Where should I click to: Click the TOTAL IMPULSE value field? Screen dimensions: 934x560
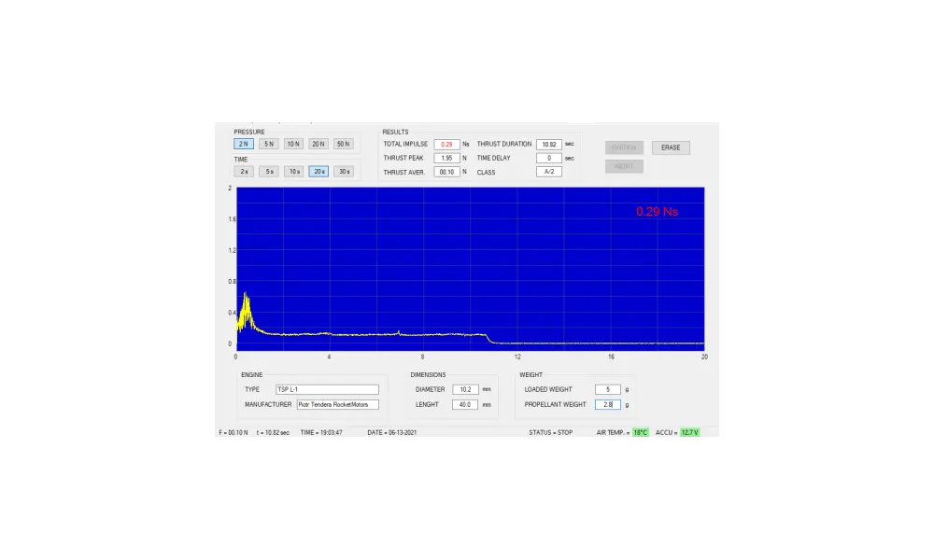(446, 144)
